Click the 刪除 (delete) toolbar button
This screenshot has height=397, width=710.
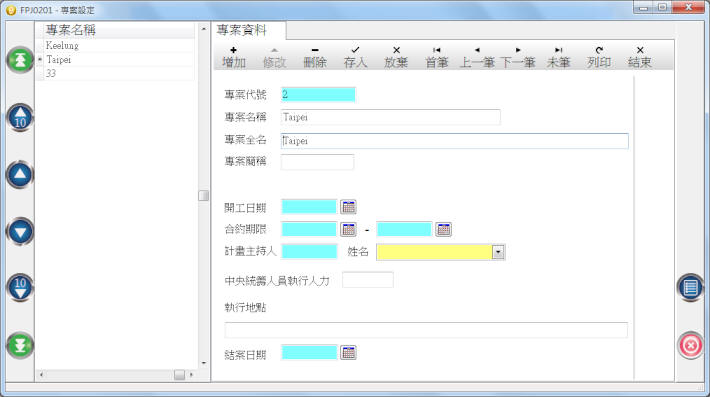[315, 57]
